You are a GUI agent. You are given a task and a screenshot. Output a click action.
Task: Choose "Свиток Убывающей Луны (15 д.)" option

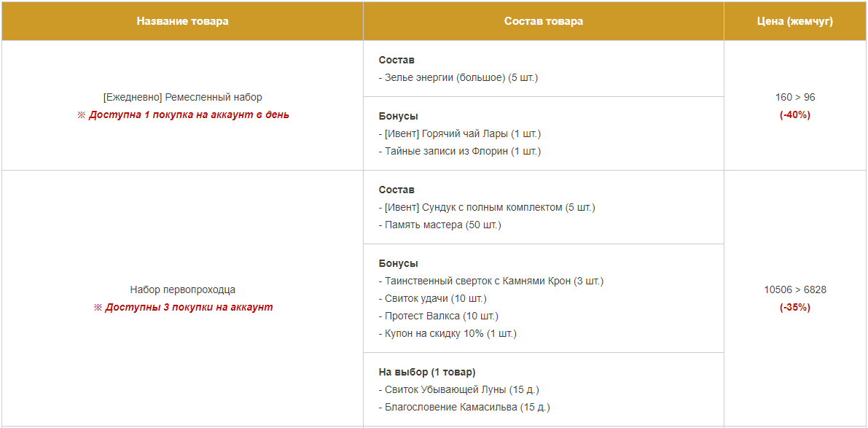pyautogui.click(x=461, y=389)
